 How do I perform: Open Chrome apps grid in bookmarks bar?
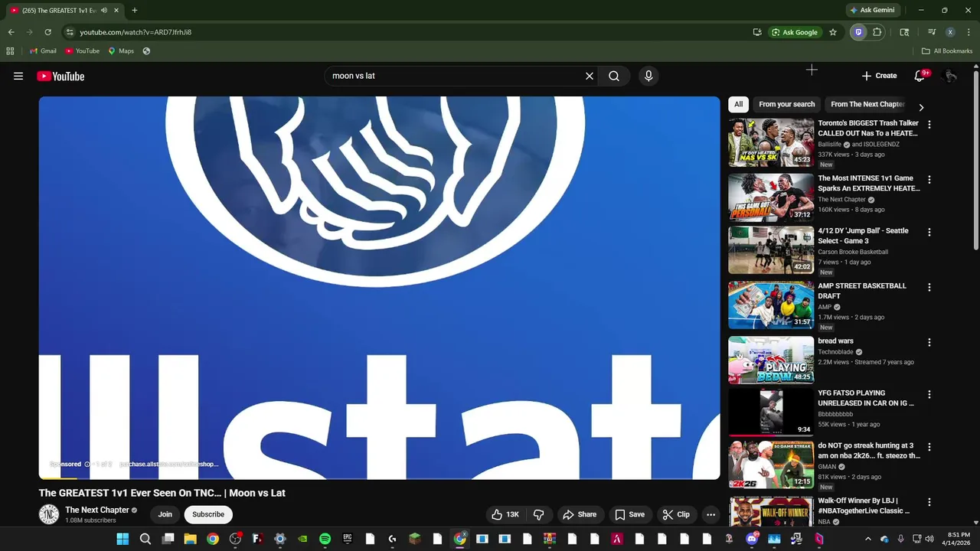(x=10, y=51)
